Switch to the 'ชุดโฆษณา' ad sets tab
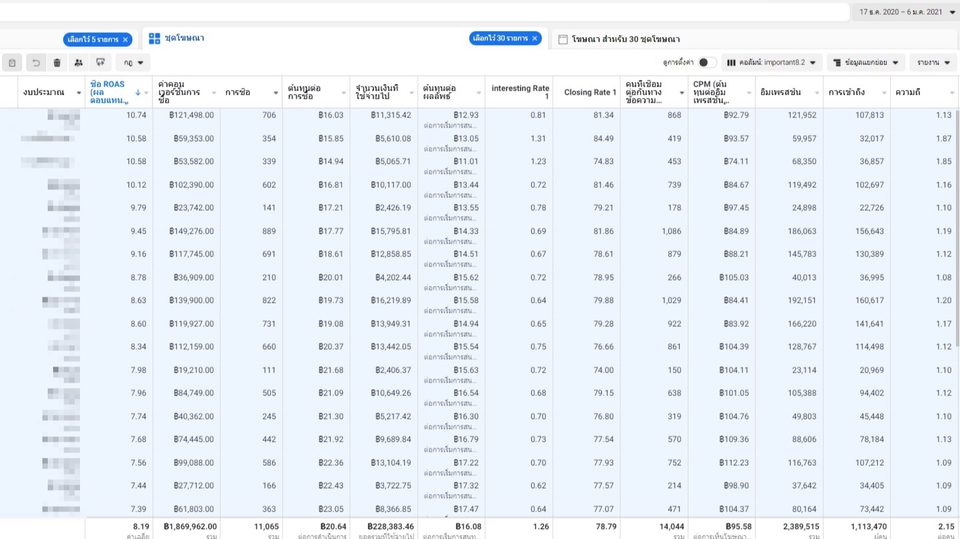Viewport: 960px width, 539px height. coord(184,38)
